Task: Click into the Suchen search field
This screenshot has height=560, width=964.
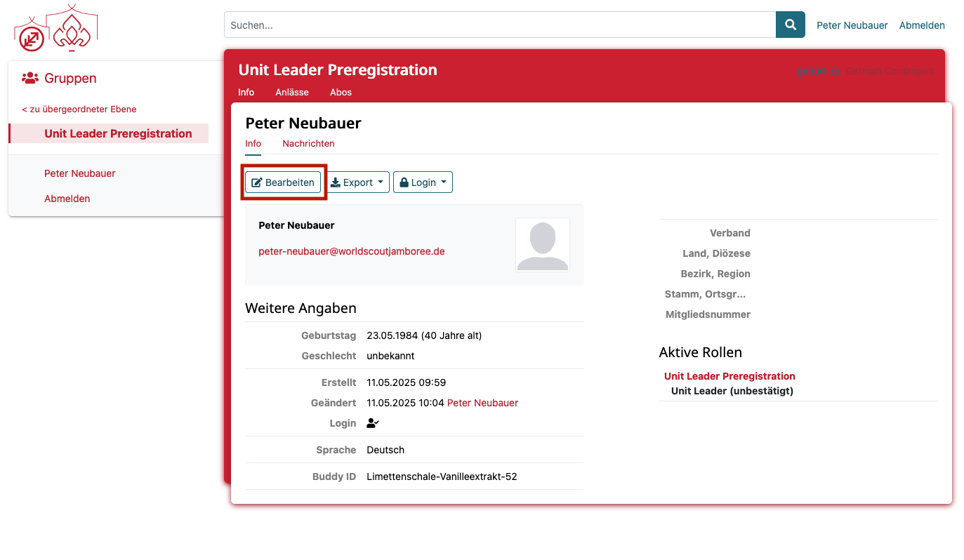Action: click(499, 25)
